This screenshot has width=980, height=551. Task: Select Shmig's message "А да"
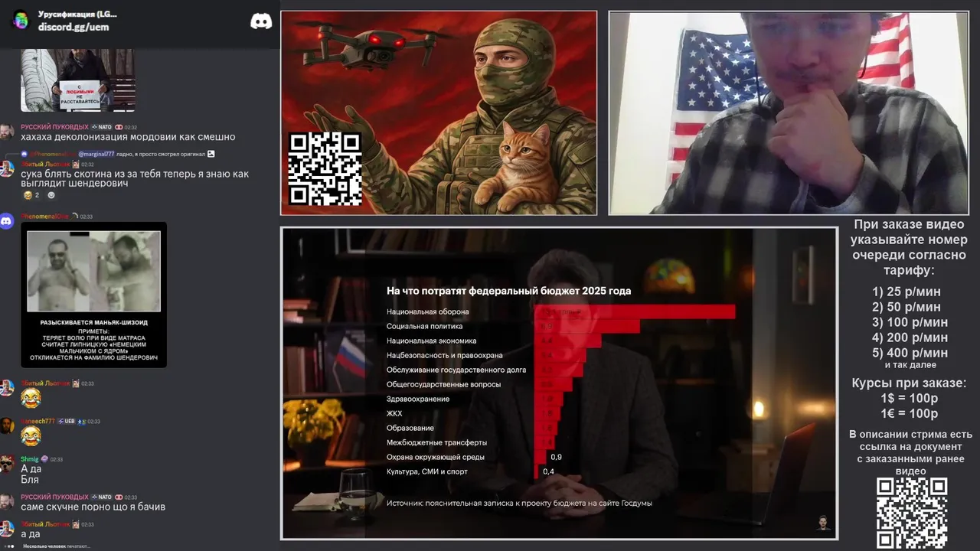pyautogui.click(x=31, y=469)
